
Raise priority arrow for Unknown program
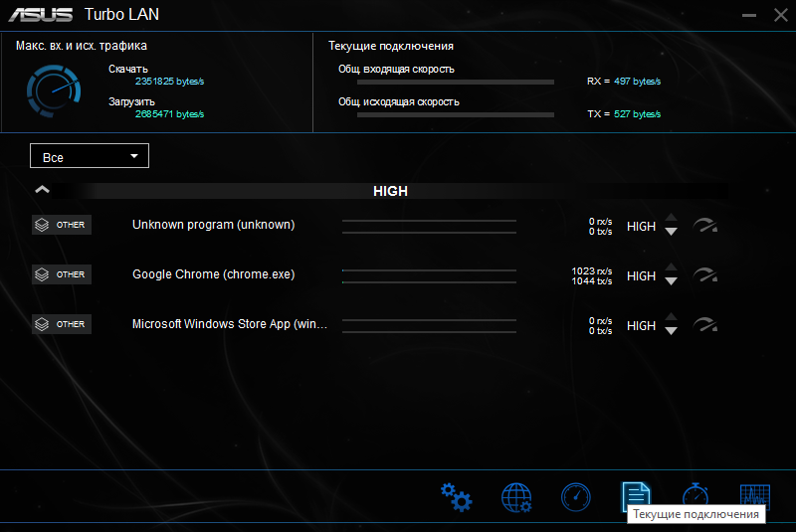tap(671, 218)
